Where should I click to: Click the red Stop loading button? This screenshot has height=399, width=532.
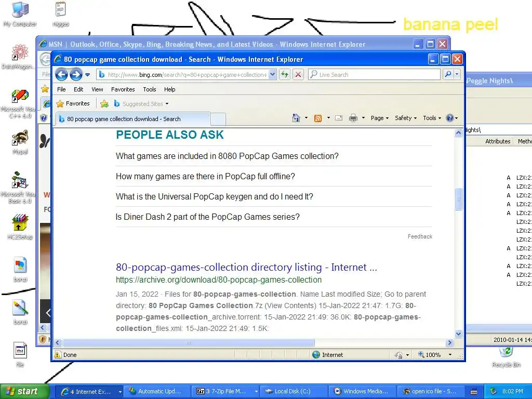click(x=298, y=74)
